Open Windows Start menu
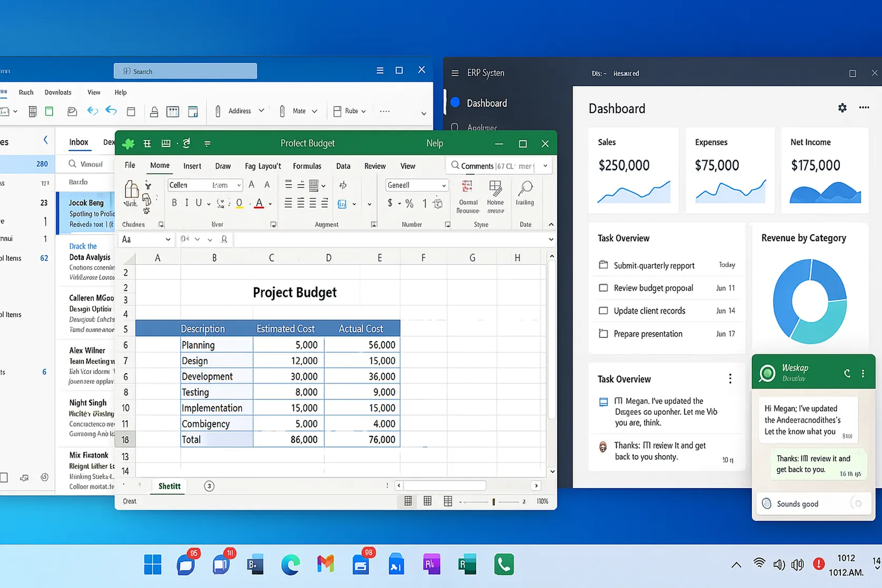This screenshot has height=588, width=882. pyautogui.click(x=153, y=564)
